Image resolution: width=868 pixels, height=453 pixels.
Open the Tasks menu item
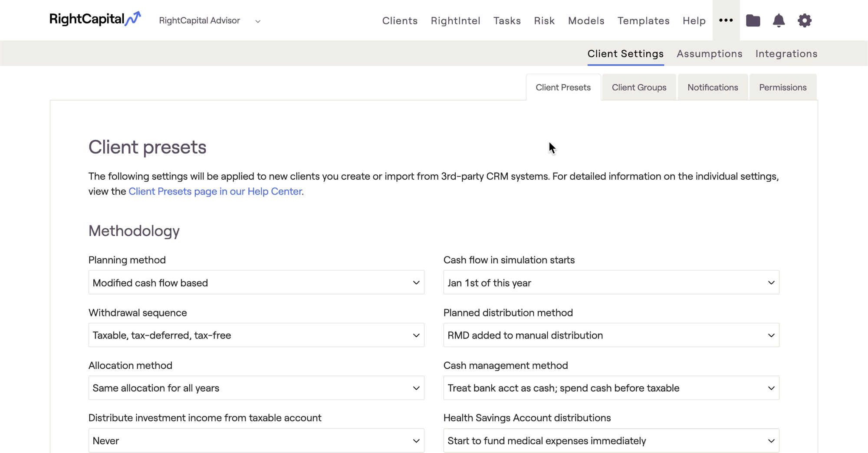[x=507, y=21]
